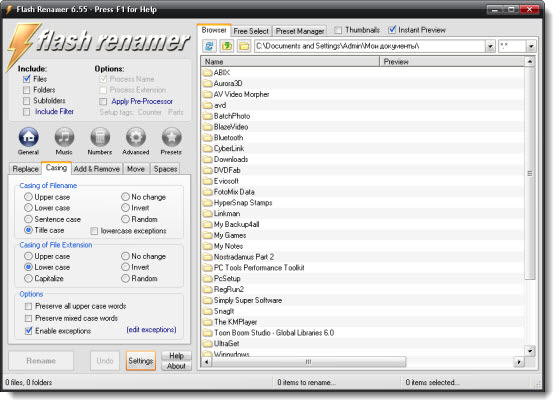This screenshot has height=407, width=560.
Task: Enable the Subfolders checkbox
Action: 26,101
